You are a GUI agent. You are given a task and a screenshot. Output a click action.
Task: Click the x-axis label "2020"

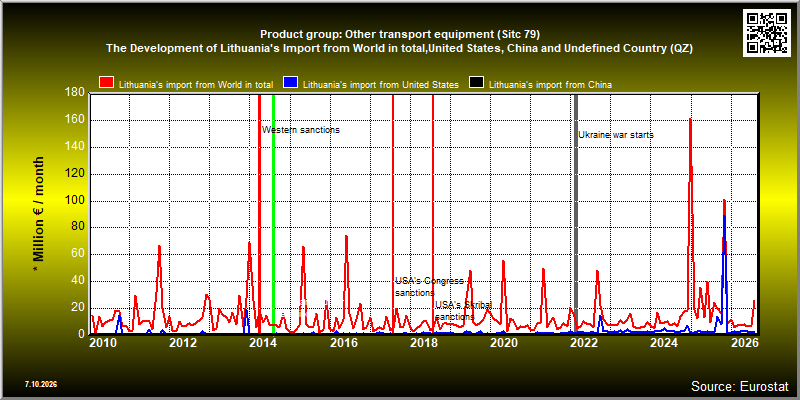click(x=504, y=342)
